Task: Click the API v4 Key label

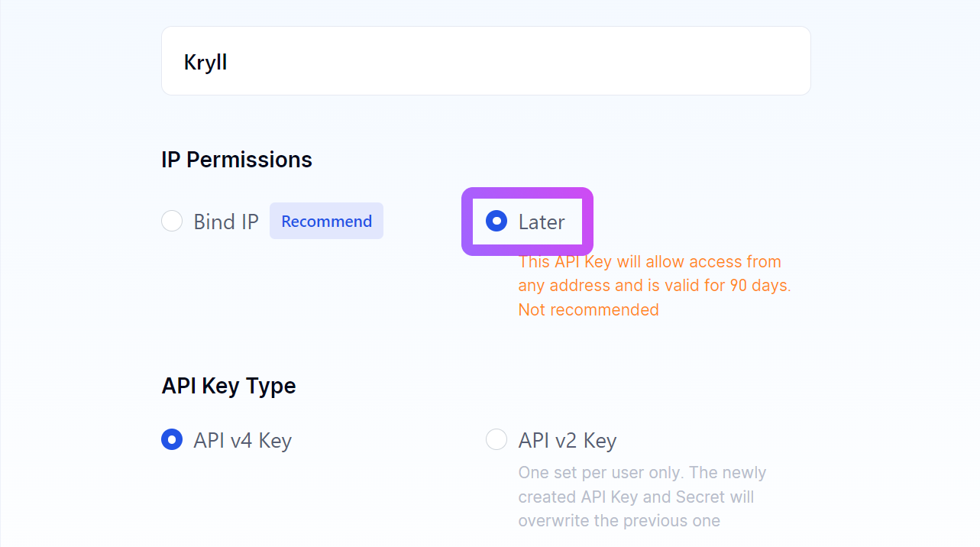Action: tap(243, 441)
